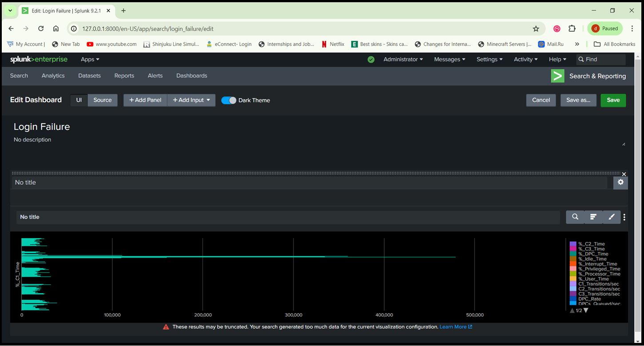Open the search magnifier icon on the chart panel
This screenshot has width=644, height=346.
coord(575,217)
